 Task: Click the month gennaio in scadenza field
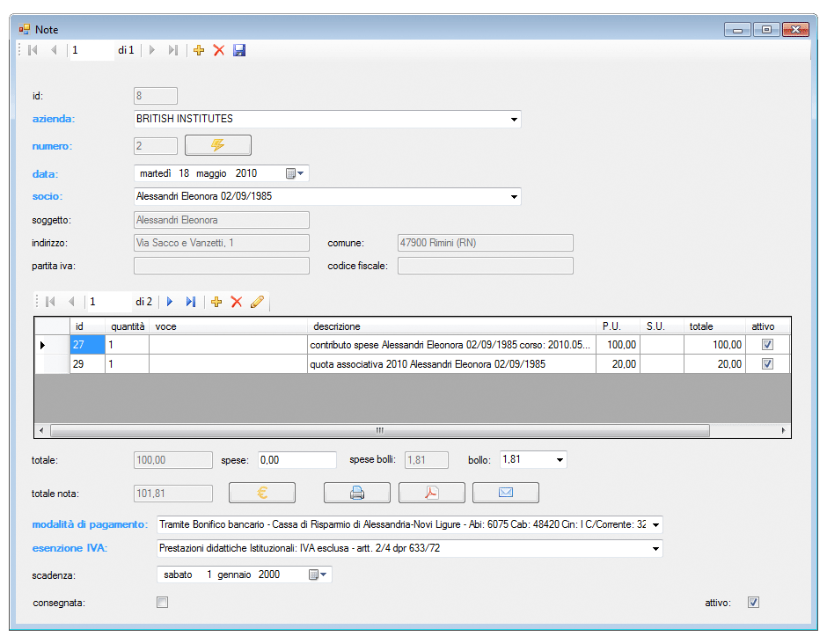click(234, 574)
